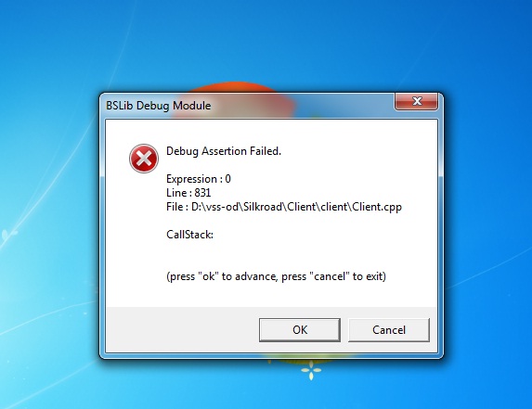Click the Debug Assertion Failed message
Image resolution: width=532 pixels, height=409 pixels.
click(x=224, y=151)
